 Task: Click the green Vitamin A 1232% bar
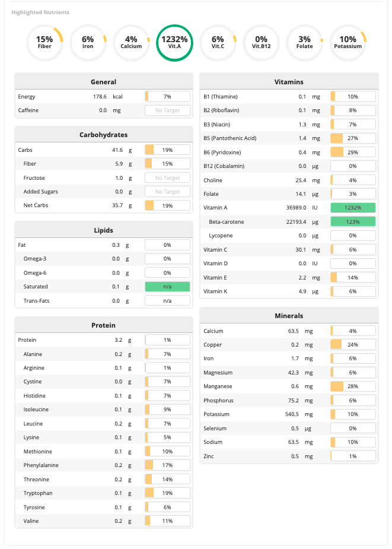[x=353, y=208]
